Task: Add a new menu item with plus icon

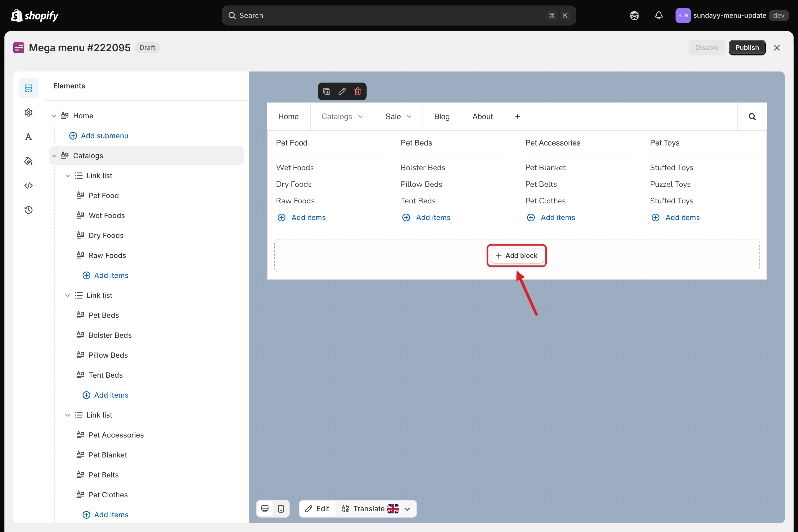Action: (x=517, y=116)
